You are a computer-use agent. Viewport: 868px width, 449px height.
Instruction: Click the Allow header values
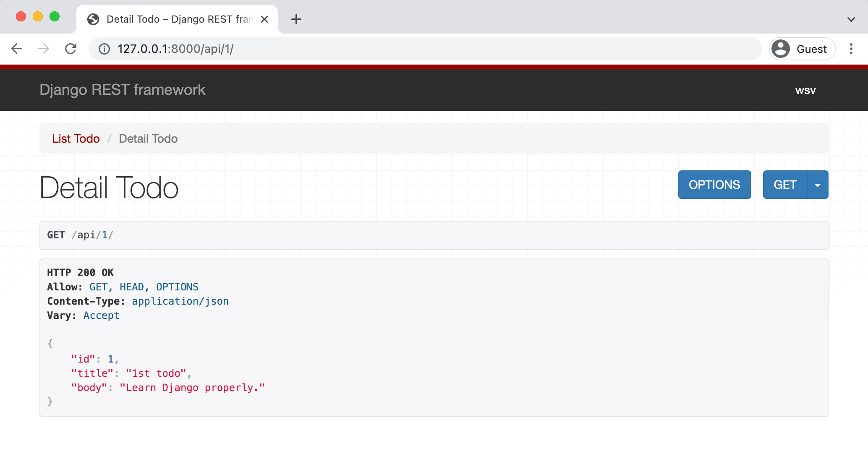pos(144,287)
